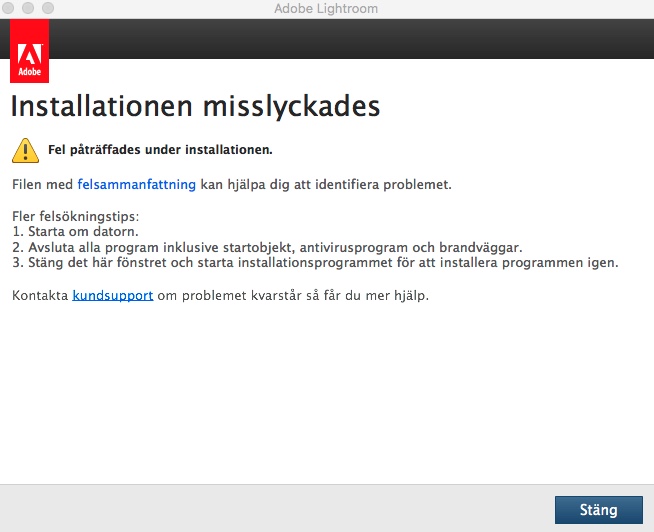This screenshot has height=532, width=654.
Task: Click the '2. Avsluta alla program' line
Action: [x=267, y=247]
